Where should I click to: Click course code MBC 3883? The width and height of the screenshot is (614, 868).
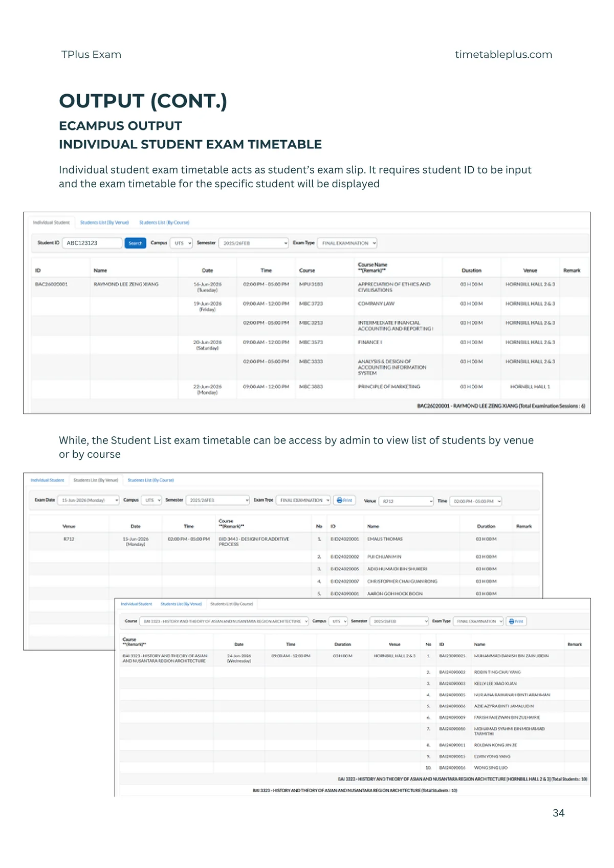click(311, 387)
